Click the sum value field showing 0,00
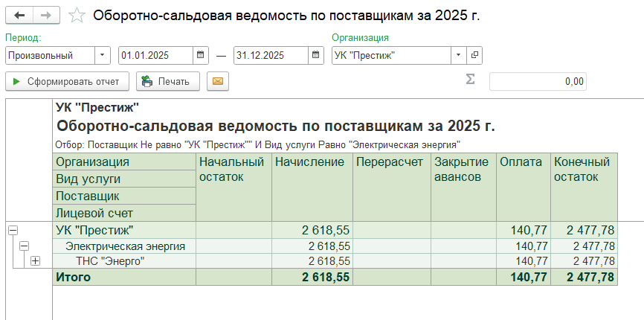The width and height of the screenshot is (644, 320). click(537, 81)
